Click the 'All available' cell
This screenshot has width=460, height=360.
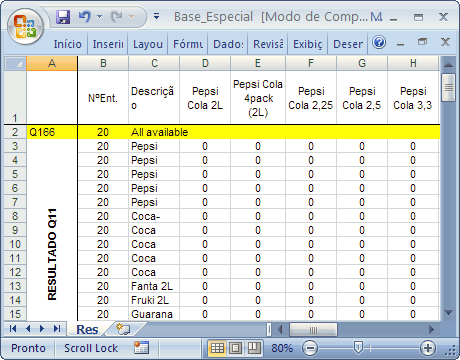(154, 132)
